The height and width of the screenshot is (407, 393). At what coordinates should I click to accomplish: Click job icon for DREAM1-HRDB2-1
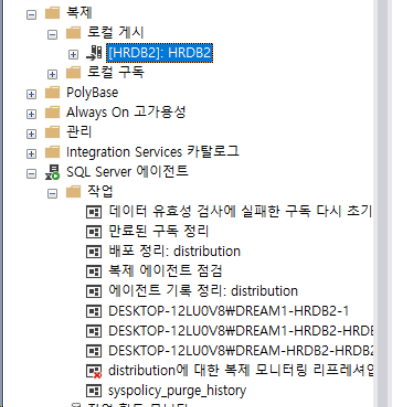pos(94,311)
